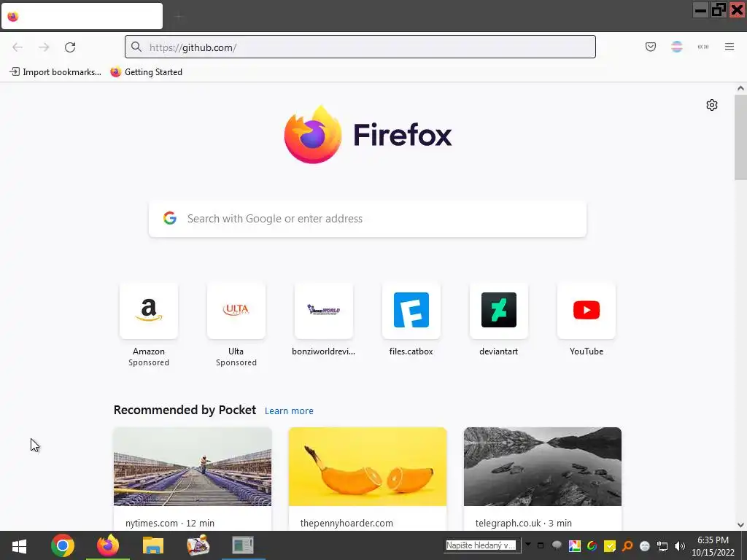Click the browser Forward arrow button
The width and height of the screenshot is (747, 560).
pos(44,47)
